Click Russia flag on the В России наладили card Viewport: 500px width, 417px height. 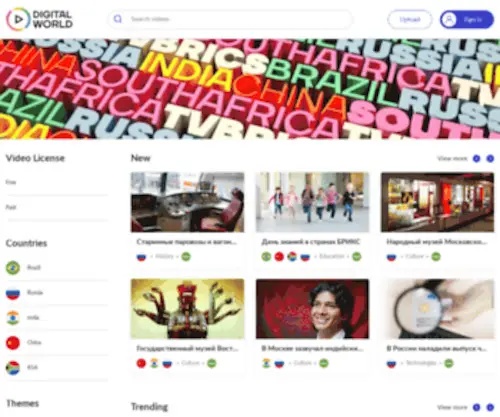pyautogui.click(x=391, y=363)
